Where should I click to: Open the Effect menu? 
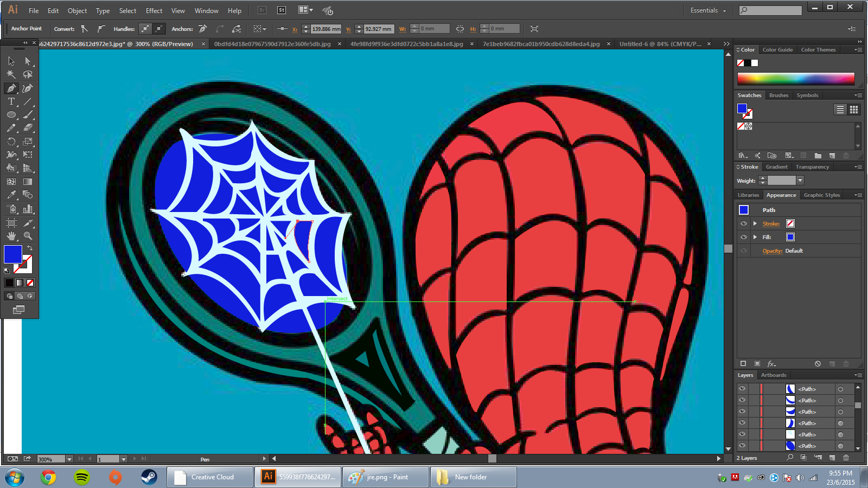[x=154, y=10]
